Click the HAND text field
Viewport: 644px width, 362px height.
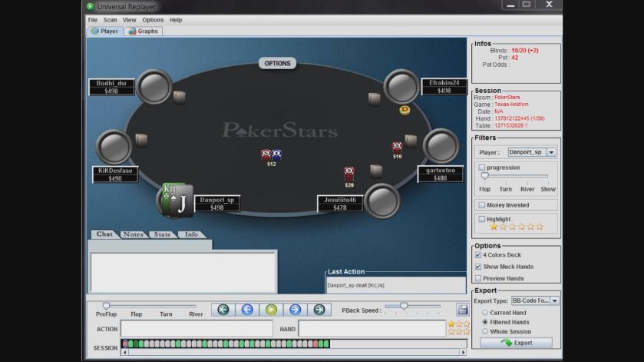pos(372,329)
